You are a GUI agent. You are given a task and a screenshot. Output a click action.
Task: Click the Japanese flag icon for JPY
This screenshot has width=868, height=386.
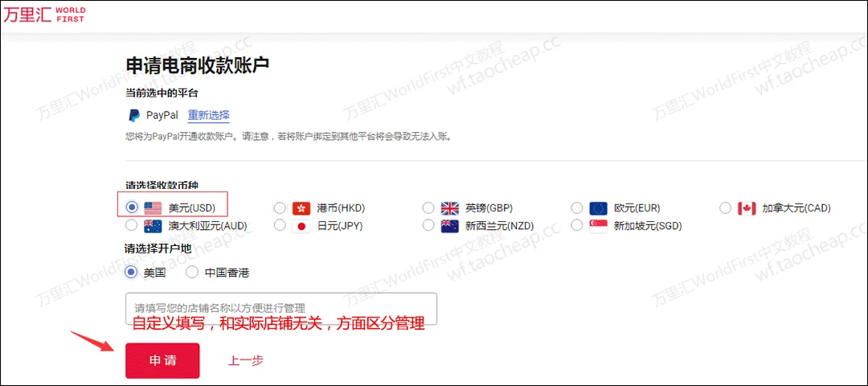point(301,226)
